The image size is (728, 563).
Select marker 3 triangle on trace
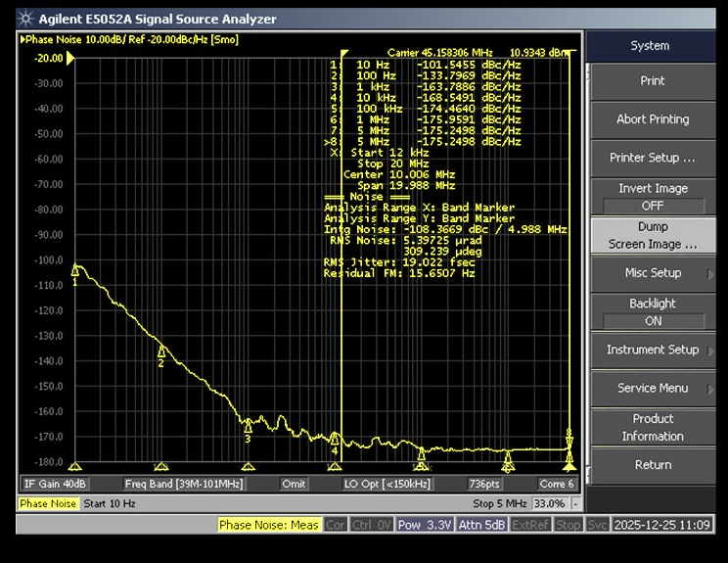click(248, 427)
